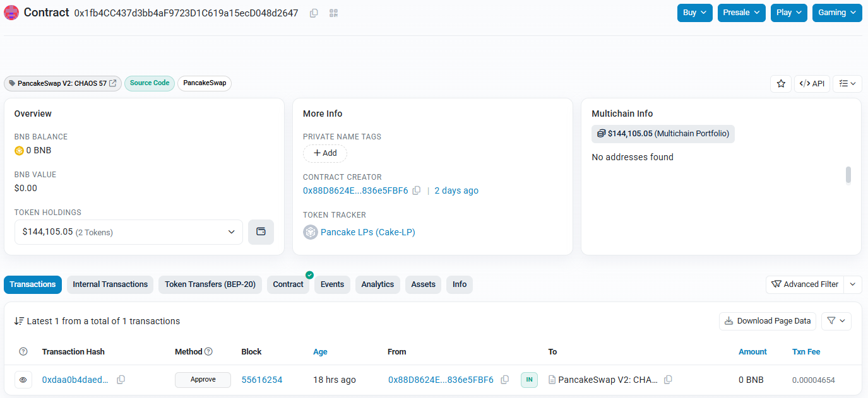
Task: Click contract file icon beside To address
Action: click(552, 380)
